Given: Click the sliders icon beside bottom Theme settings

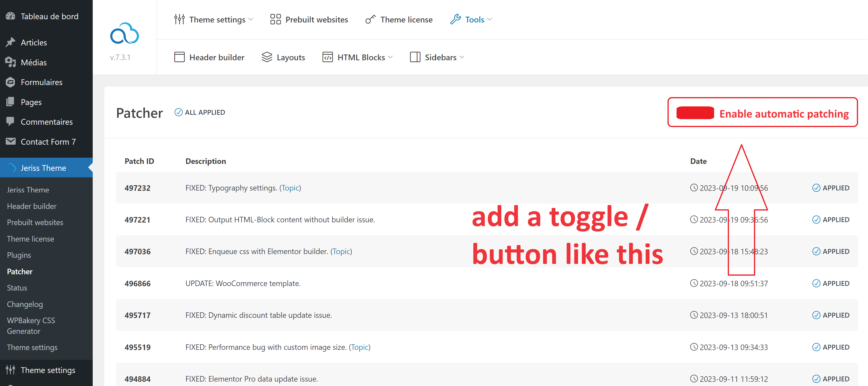Looking at the screenshot, I should point(10,370).
